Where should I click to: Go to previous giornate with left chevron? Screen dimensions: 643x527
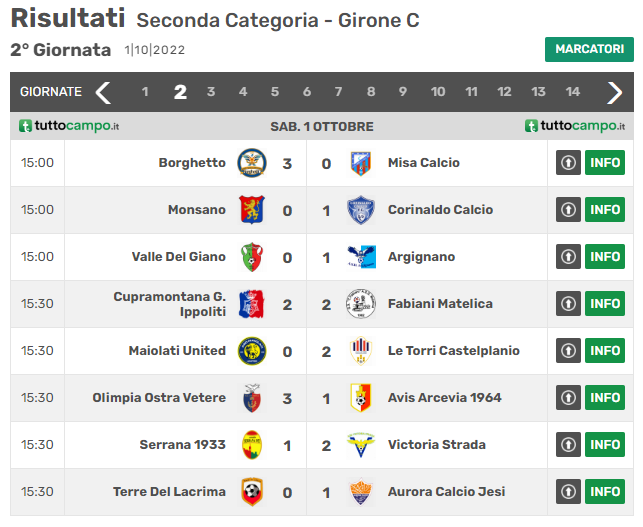coord(103,93)
